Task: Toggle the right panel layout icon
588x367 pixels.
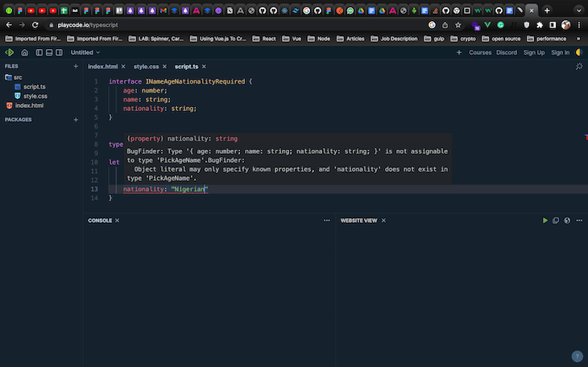Action: tap(60, 52)
